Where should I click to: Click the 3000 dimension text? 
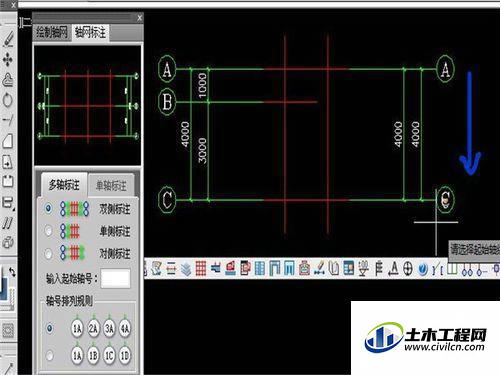click(x=202, y=150)
